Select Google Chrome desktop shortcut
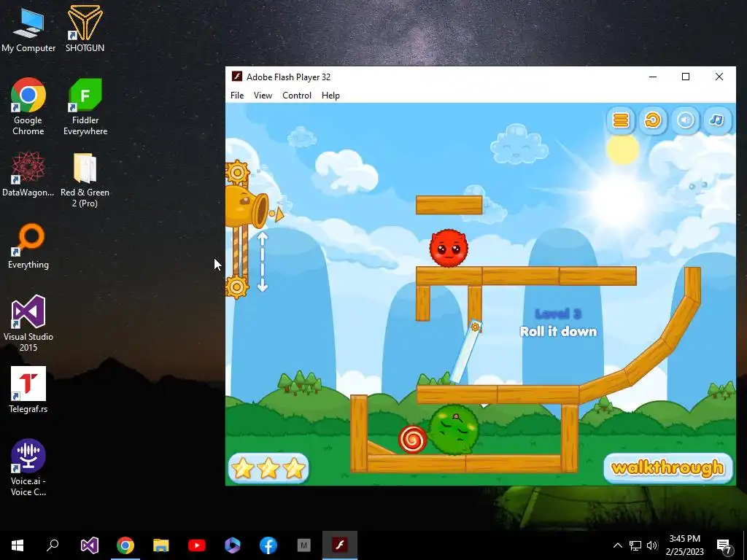The width and height of the screenshot is (747, 560). [x=28, y=106]
